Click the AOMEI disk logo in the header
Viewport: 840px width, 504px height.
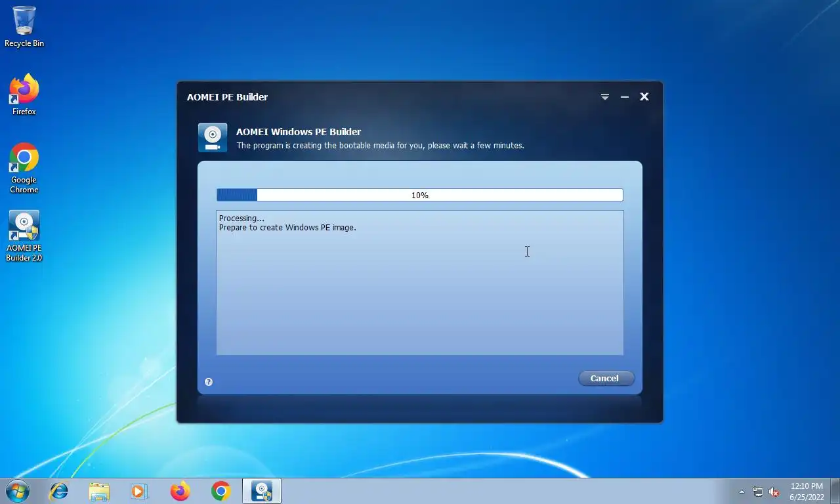213,138
